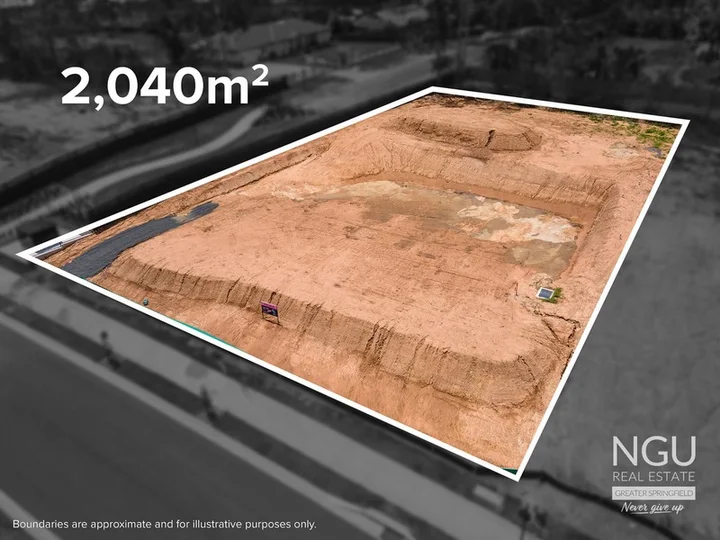Click the 2,040m² area size text
Image resolution: width=720 pixels, height=540 pixels.
coord(164,86)
